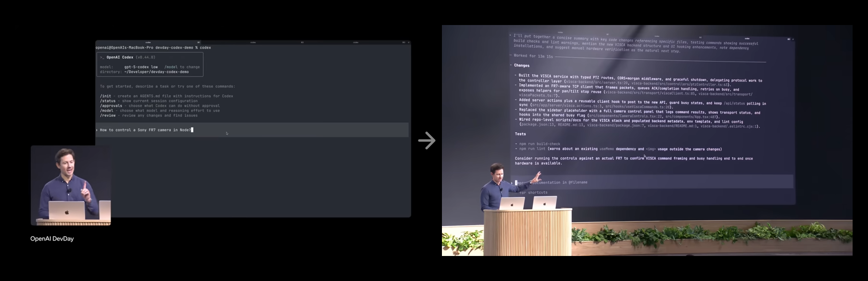
Task: Select the presenter video thumbnail
Action: (71, 185)
